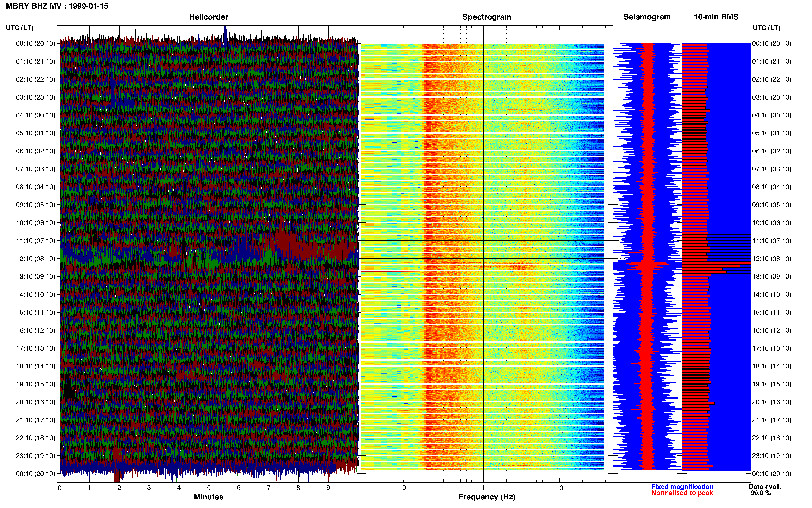Click left time label '05:10 (01:10)'
Viewport: 812px width, 508px height.
point(36,133)
